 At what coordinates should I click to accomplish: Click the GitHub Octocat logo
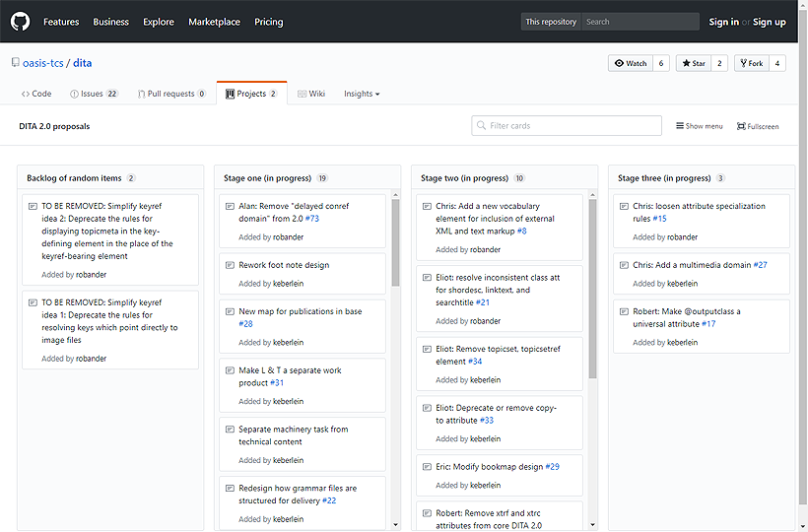20,22
